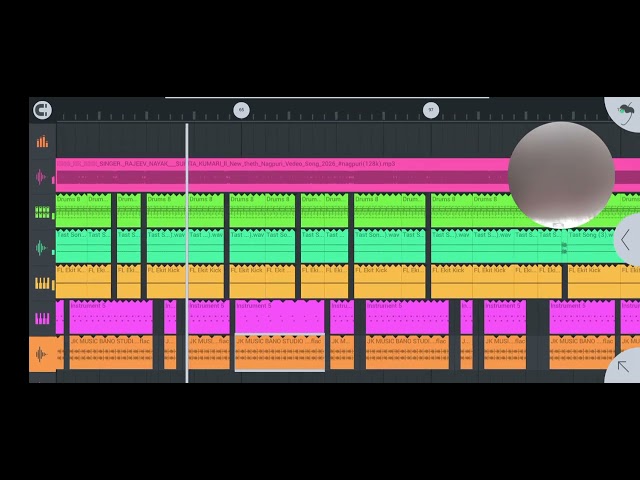The image size is (640, 480).
Task: Toggle the small mute light on the Drums 8 track
Action: [53, 216]
